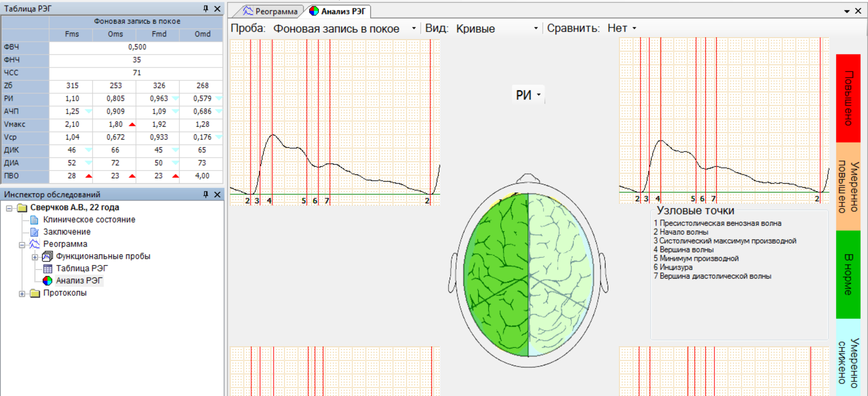
Task: Click the Функциональные пробы stacked windows icon
Action: pyautogui.click(x=47, y=256)
